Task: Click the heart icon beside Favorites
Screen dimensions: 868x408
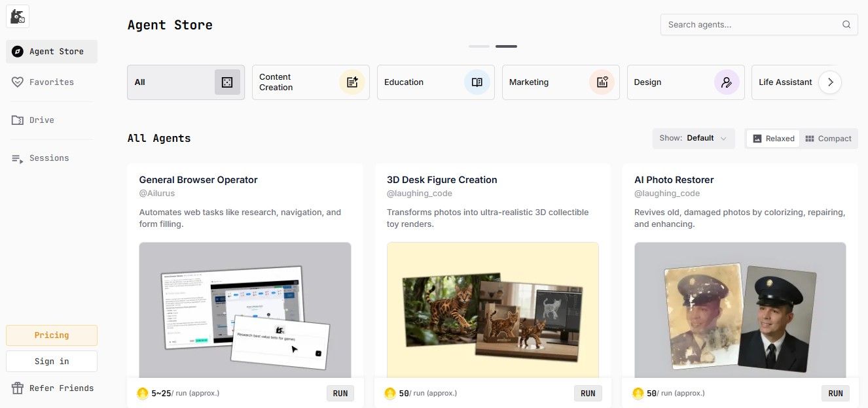Action: [x=18, y=82]
